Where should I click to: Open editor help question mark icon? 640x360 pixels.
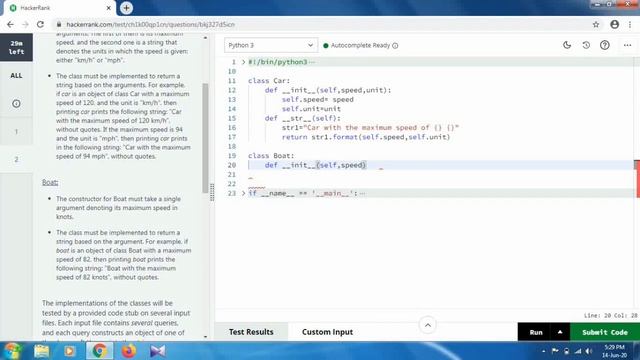[604, 45]
